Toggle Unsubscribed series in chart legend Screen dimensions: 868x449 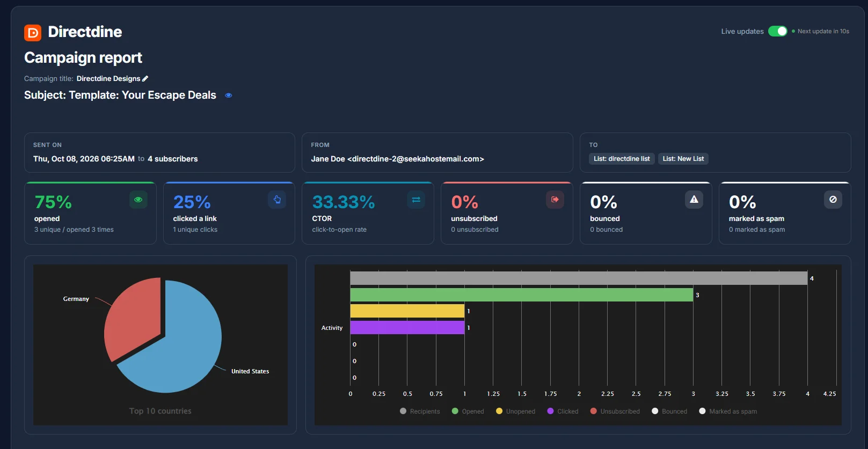[615, 411]
